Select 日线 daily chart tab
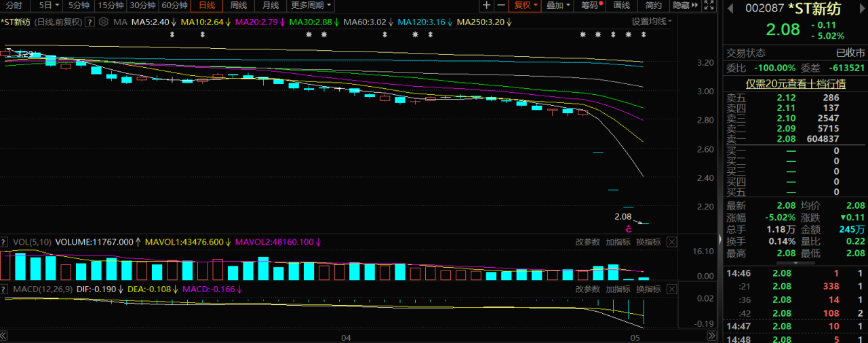 pyautogui.click(x=207, y=5)
